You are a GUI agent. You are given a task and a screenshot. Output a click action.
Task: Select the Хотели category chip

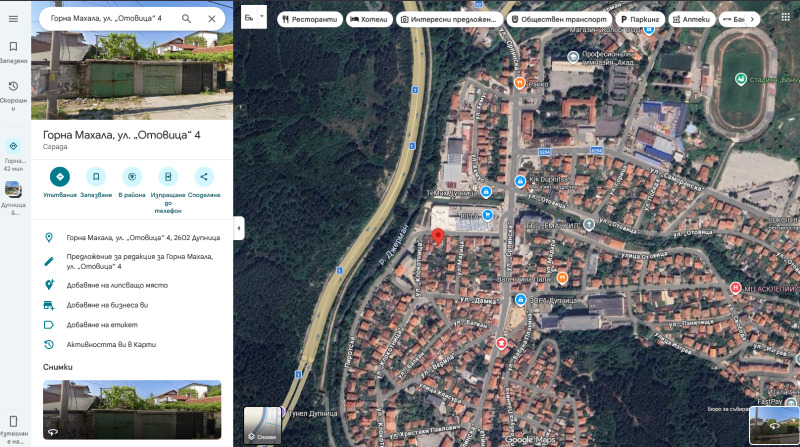(x=368, y=19)
